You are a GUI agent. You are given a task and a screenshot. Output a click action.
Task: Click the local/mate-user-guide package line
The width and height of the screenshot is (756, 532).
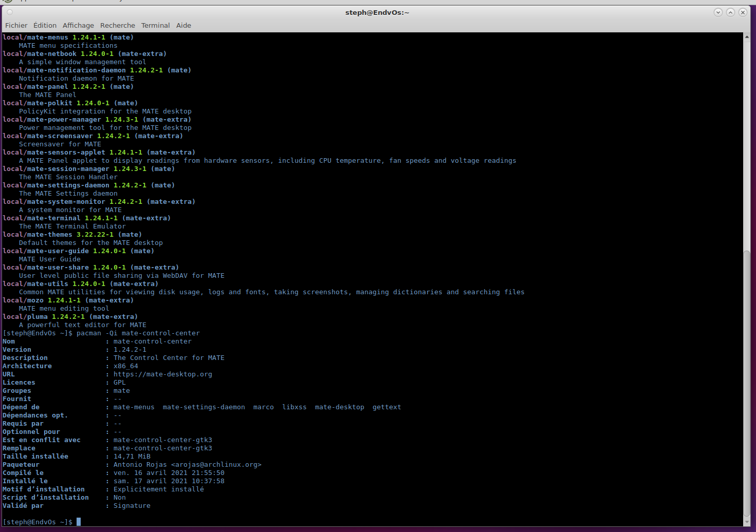79,251
